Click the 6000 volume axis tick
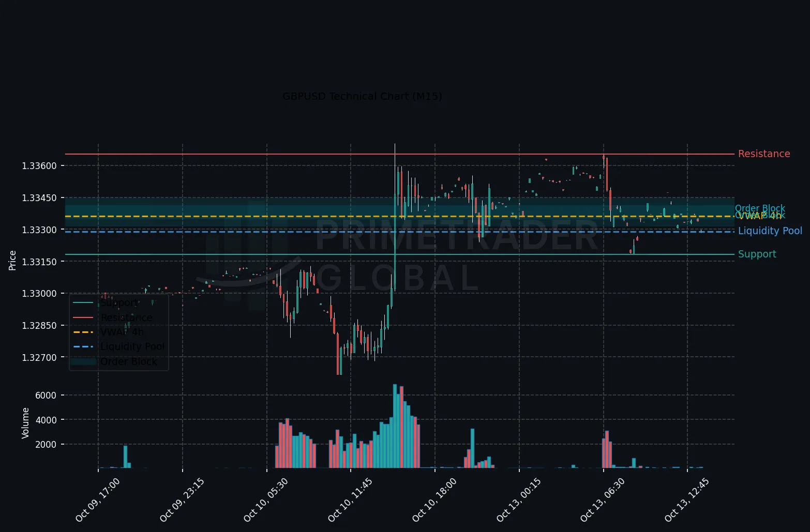This screenshot has height=532, width=810. pyautogui.click(x=46, y=396)
